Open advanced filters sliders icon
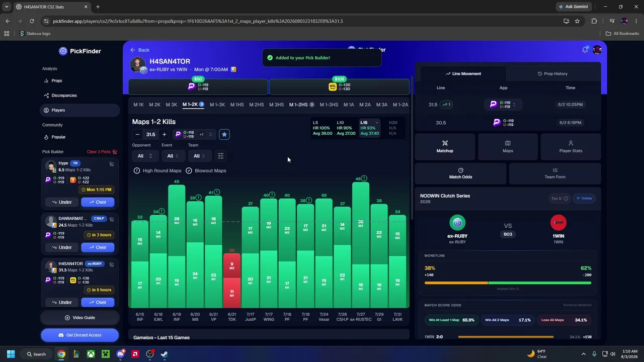 point(220,156)
